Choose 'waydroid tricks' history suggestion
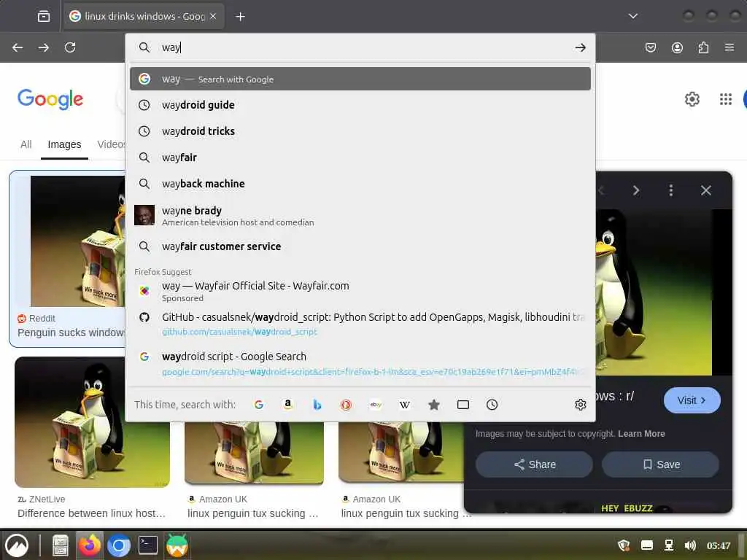Image resolution: width=747 pixels, height=560 pixels. (360, 131)
